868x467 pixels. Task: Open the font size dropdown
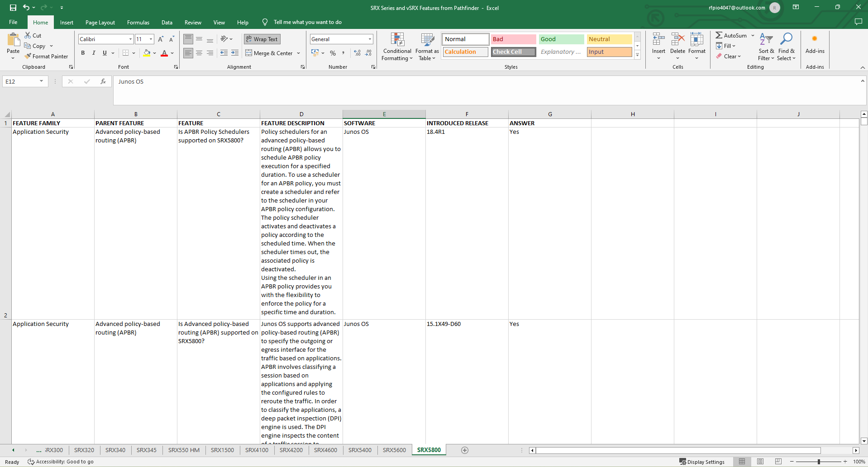[x=151, y=39]
